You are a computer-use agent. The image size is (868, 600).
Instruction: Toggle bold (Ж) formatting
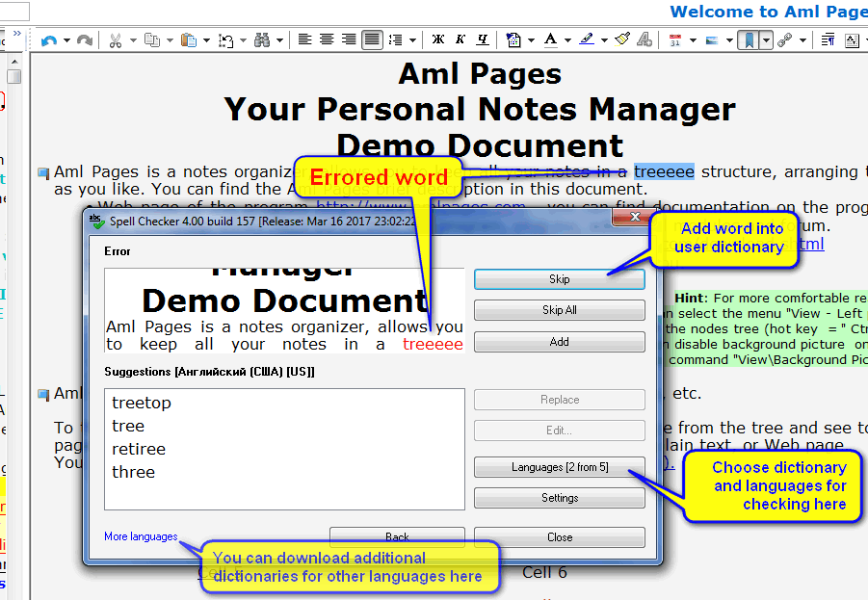(438, 39)
